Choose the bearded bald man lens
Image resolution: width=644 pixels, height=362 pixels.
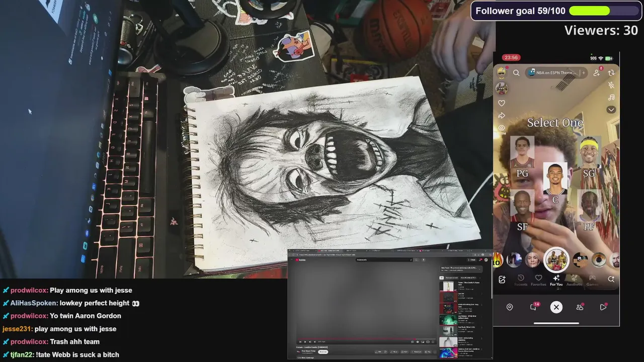[615, 260]
